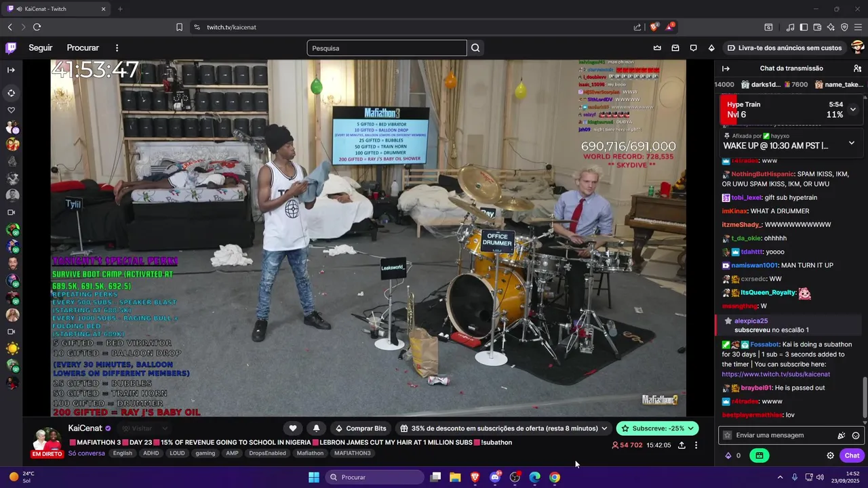Click the DropsEnabled tag

(x=267, y=453)
